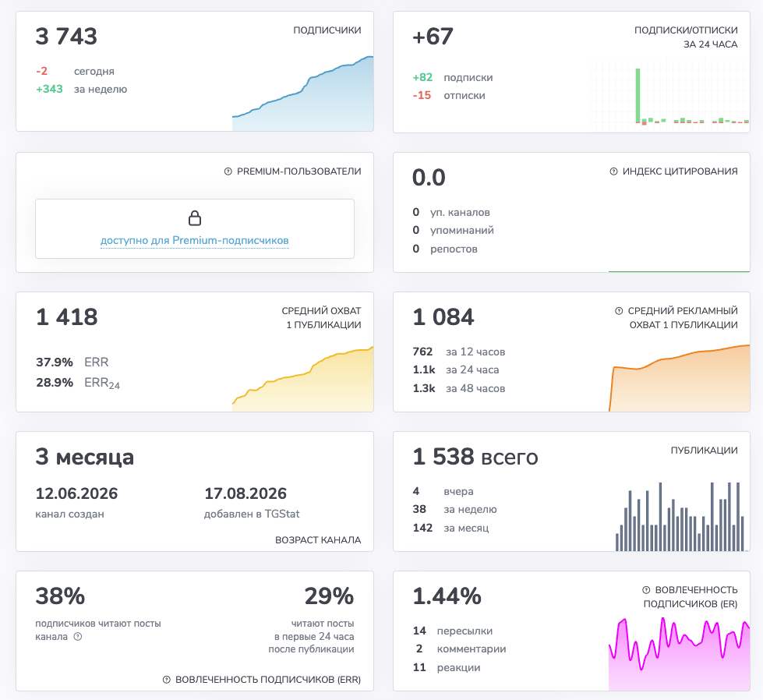
Task: Click help icon next to Индекс цитирования
Action: [x=613, y=171]
